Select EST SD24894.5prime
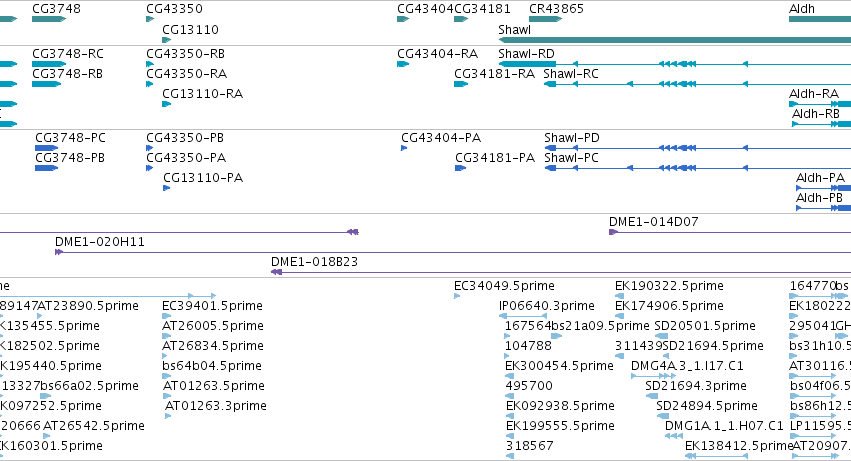This screenshot has height=461, width=851. click(x=707, y=407)
